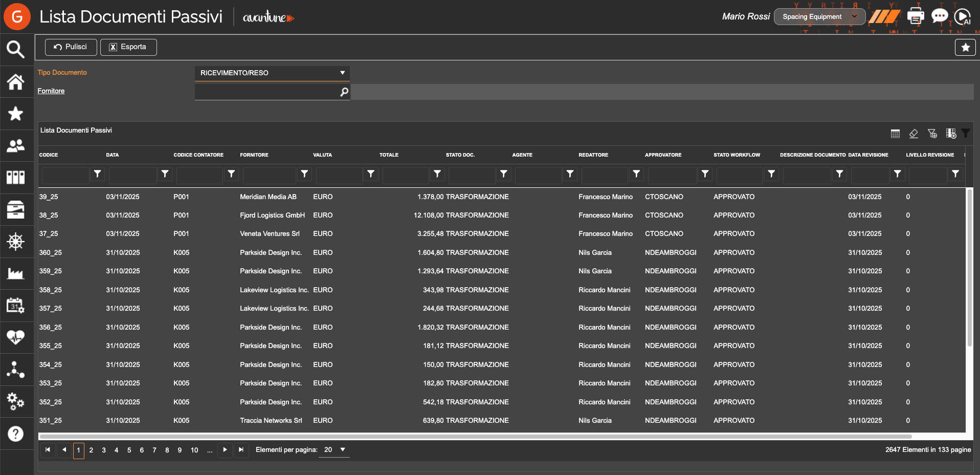The image size is (980, 475).
Task: Open the Tipo Documento RICEVIMENTO/RESO dropdown
Action: click(x=272, y=73)
